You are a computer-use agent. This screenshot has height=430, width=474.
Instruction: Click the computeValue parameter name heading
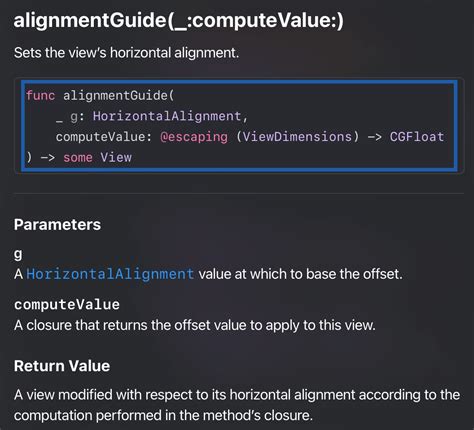(67, 305)
